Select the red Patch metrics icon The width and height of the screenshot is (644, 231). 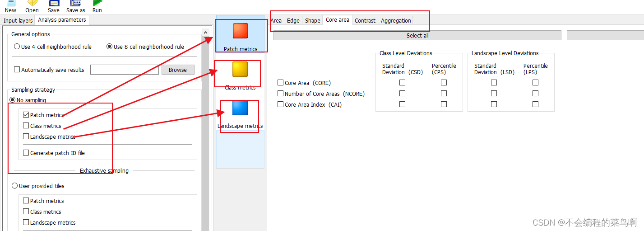tap(241, 31)
